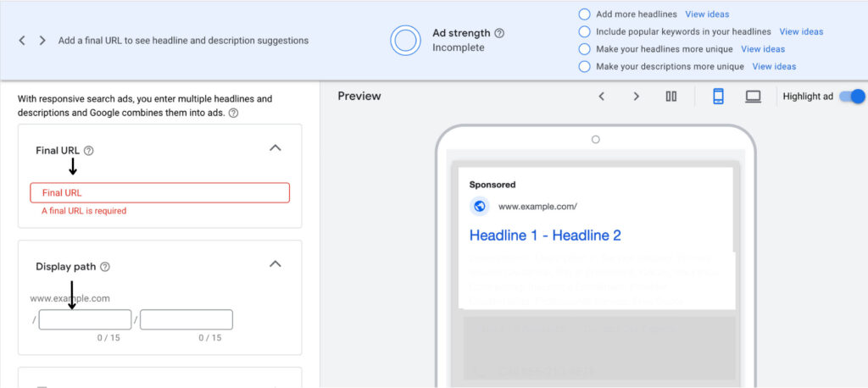
Task: Click the Preview heading
Action: tap(359, 96)
